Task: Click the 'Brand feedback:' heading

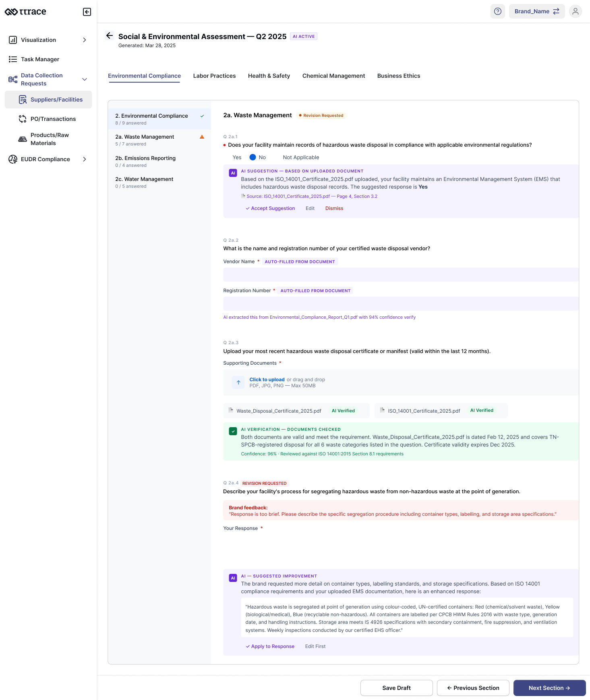Action: 248,508
